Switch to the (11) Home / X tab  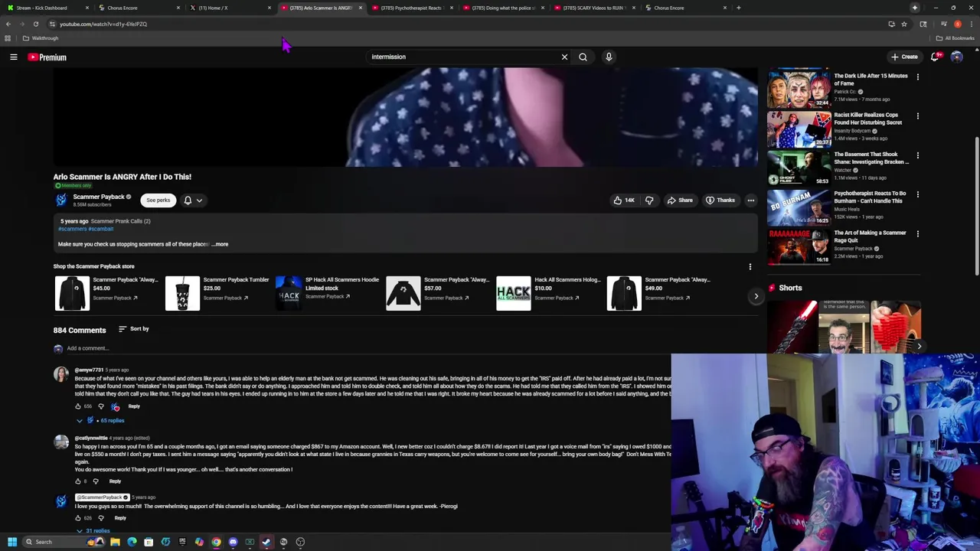coord(230,8)
